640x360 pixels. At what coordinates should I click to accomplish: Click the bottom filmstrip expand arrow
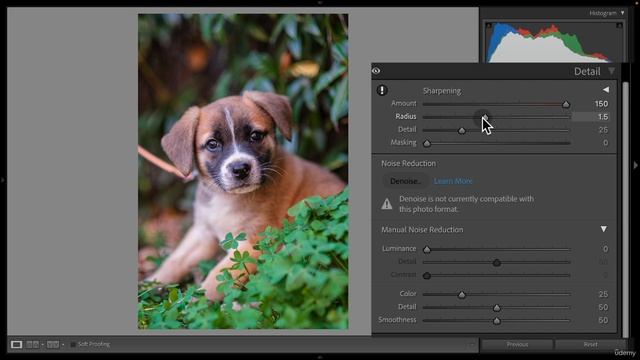tap(320, 357)
